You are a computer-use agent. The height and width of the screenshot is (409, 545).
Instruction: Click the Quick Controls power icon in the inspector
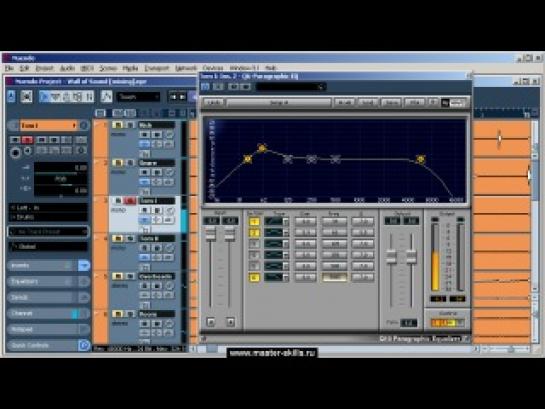point(84,345)
